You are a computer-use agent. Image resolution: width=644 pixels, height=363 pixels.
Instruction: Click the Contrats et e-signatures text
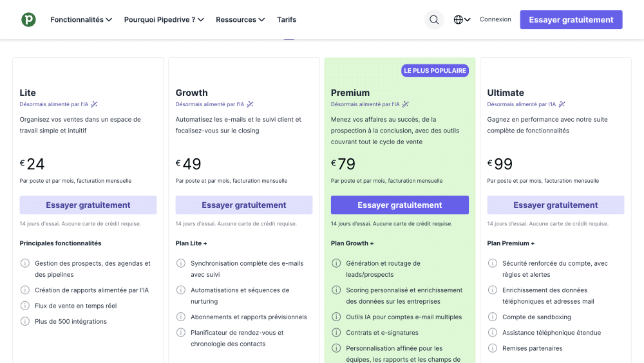point(382,333)
